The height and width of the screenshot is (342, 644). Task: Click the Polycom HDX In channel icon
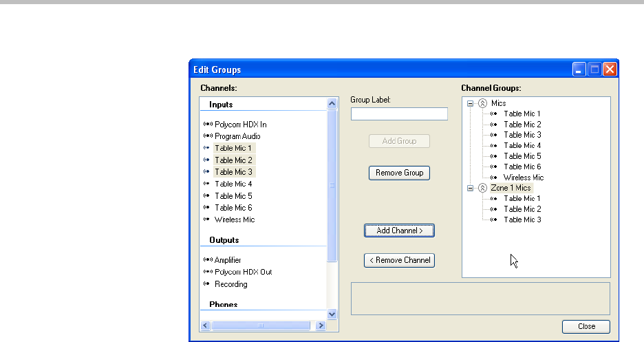tap(208, 125)
